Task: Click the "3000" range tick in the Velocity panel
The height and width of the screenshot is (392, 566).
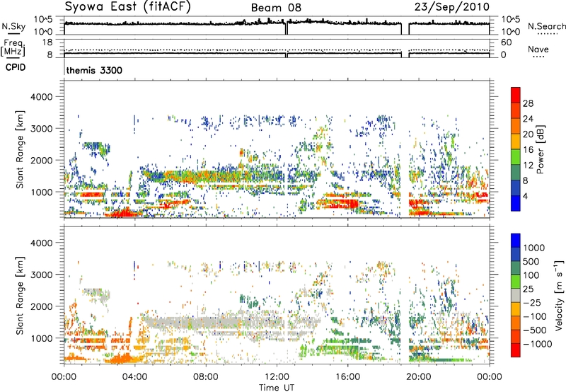Action: [x=42, y=275]
